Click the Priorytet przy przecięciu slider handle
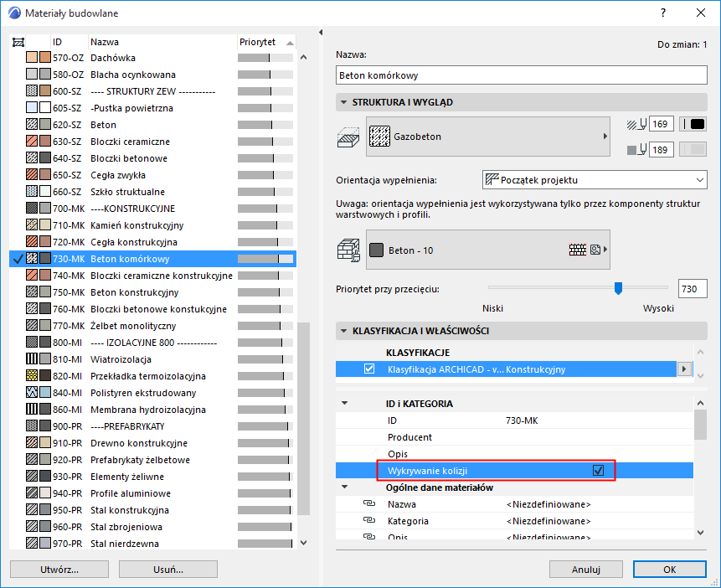 point(619,288)
